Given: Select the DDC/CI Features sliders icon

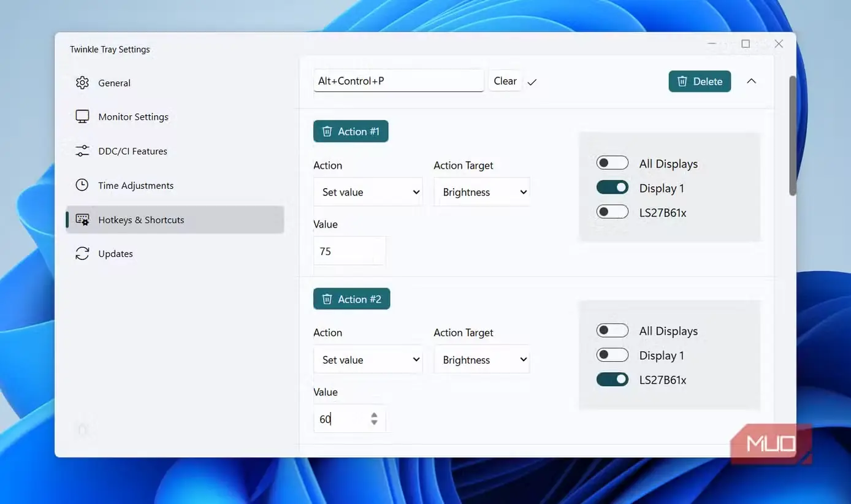Looking at the screenshot, I should coord(82,151).
